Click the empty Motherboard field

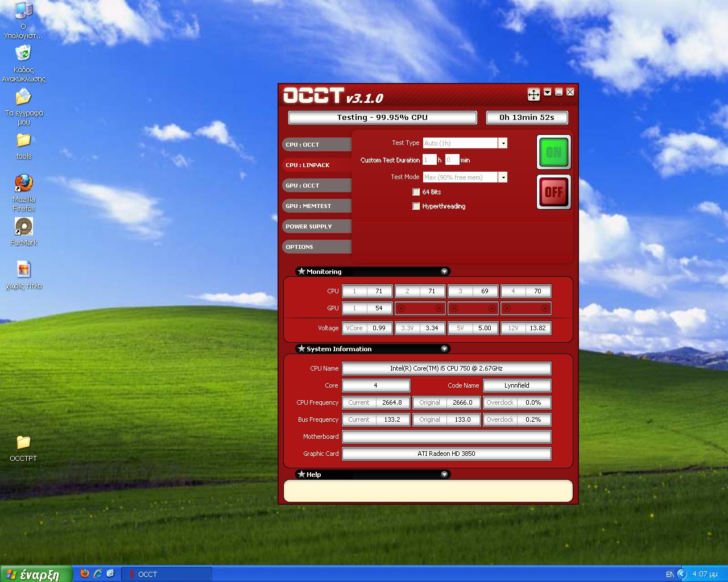point(446,436)
